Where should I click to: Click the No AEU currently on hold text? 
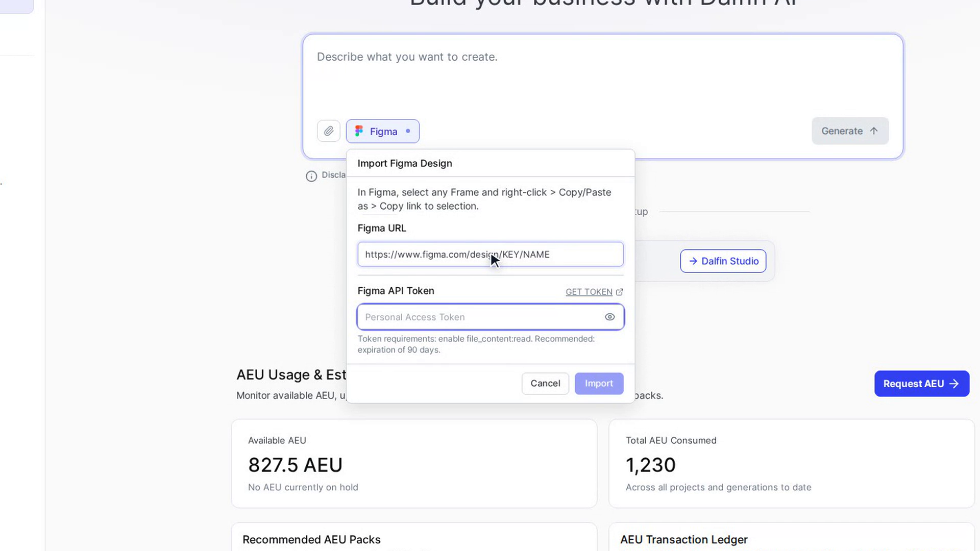point(303,487)
